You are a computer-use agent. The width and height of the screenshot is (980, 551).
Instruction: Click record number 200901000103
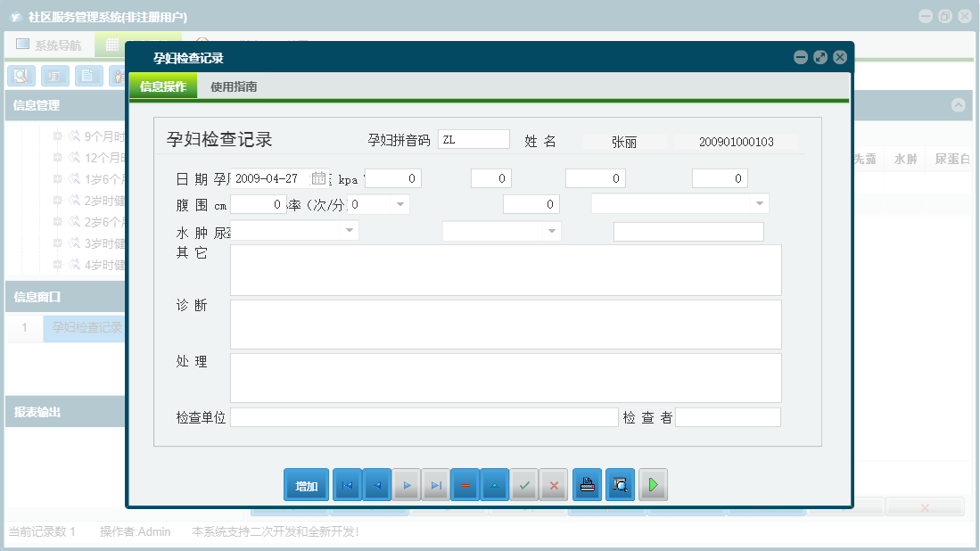[737, 142]
